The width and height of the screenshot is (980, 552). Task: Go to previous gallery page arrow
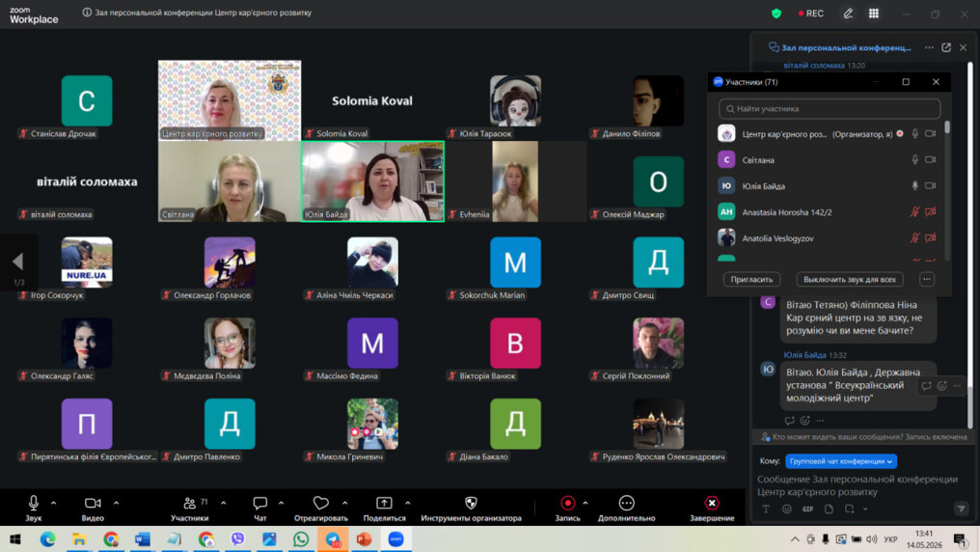pyautogui.click(x=18, y=262)
